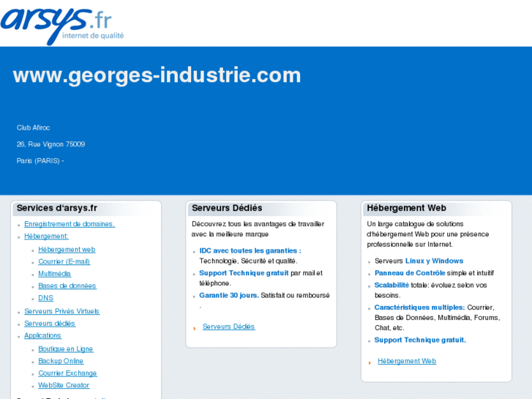Viewport: 532px width, 399px height.
Task: Click Un large catalogue de solutions paragraph
Action: (x=428, y=234)
